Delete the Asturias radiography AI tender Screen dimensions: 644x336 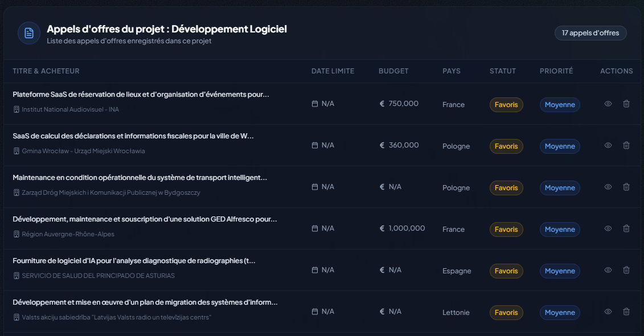click(626, 271)
